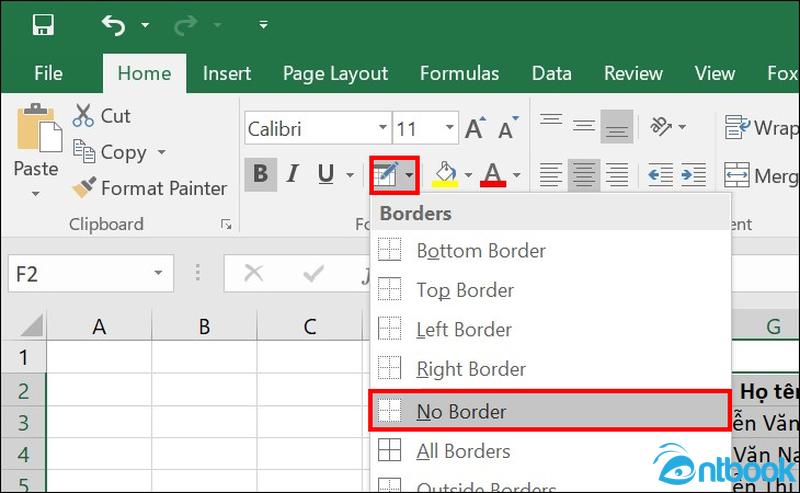Open the Copy dropdown arrow

[161, 152]
